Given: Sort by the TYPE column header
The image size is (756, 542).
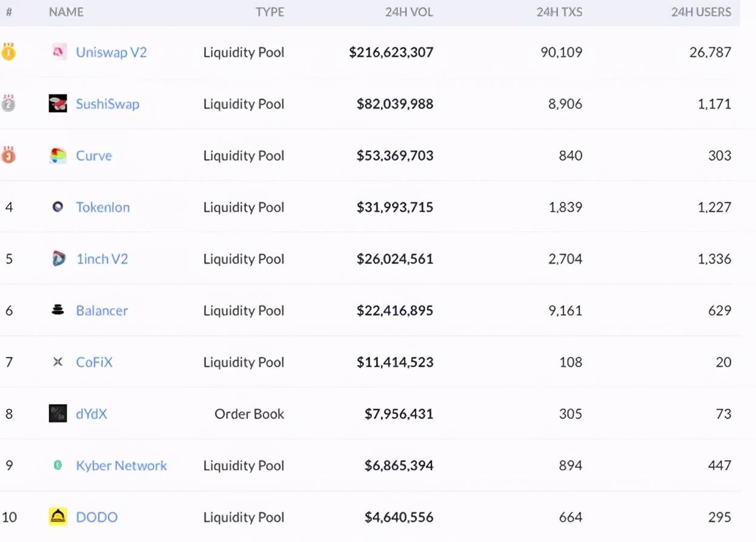Looking at the screenshot, I should point(270,12).
